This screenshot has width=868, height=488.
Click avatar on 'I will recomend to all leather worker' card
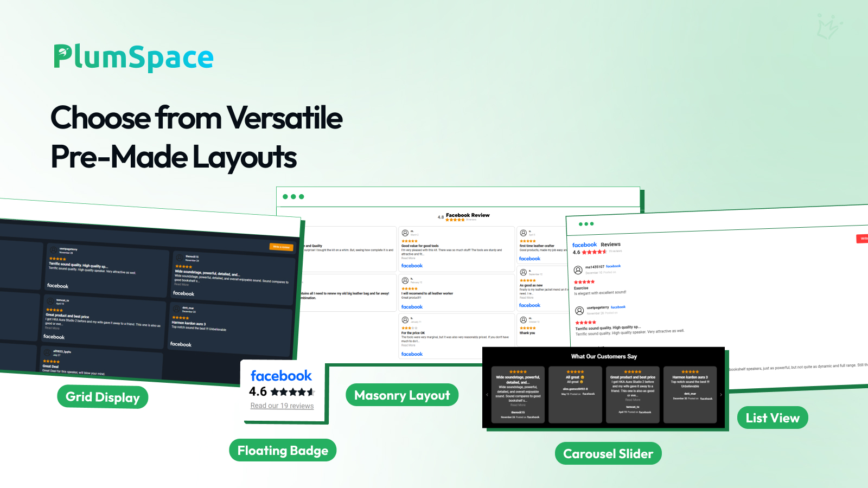(x=405, y=280)
